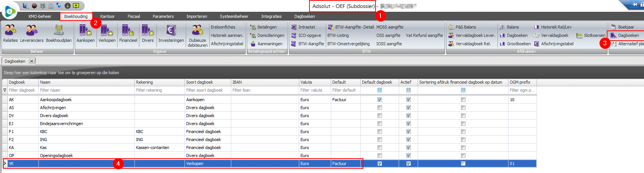644x173 pixels.
Task: Click the Filter naam input field
Action: click(87, 90)
